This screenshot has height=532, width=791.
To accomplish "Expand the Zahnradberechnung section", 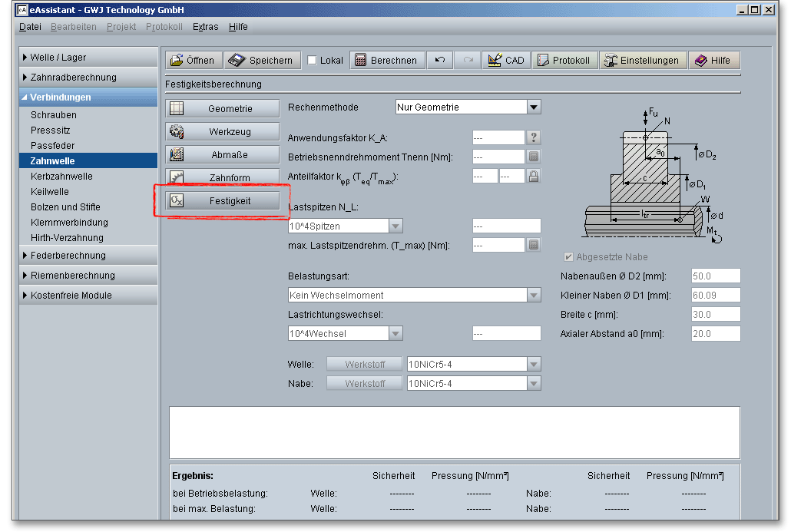I will 73,78.
